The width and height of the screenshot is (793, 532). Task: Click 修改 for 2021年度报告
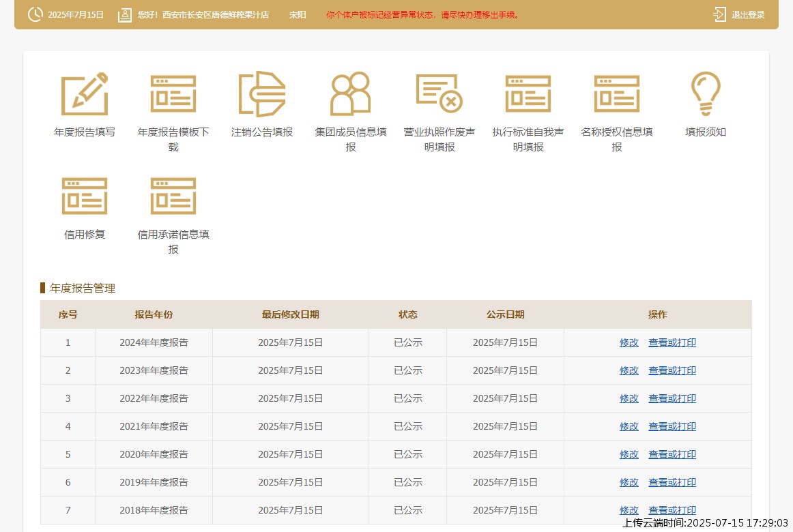[x=629, y=426]
